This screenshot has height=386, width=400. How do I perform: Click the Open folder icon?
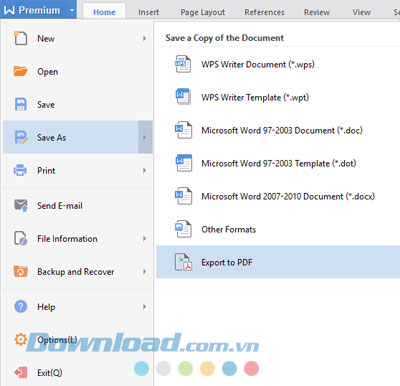(x=20, y=71)
